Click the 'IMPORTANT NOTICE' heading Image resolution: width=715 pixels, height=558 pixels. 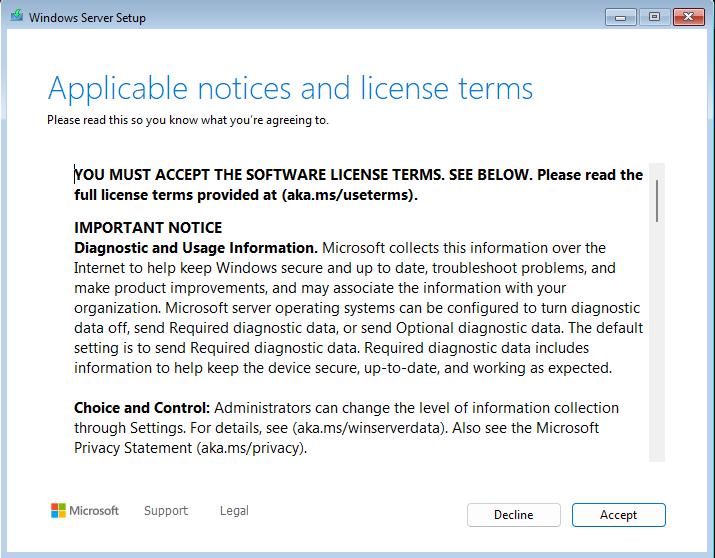148,227
